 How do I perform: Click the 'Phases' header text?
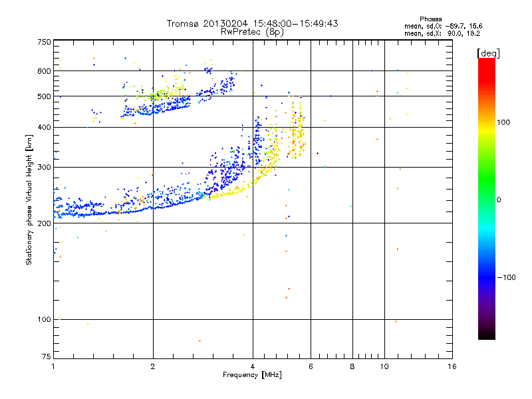430,19
